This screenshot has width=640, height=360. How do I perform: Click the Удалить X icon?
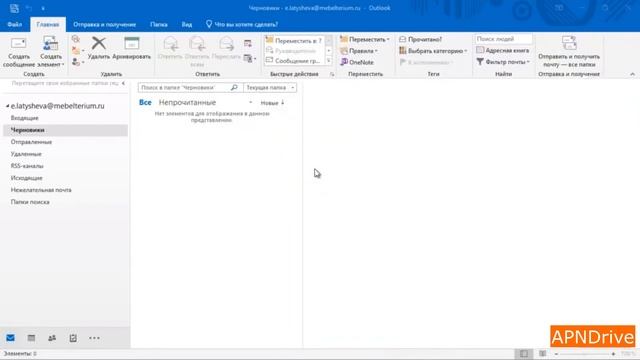[98, 43]
